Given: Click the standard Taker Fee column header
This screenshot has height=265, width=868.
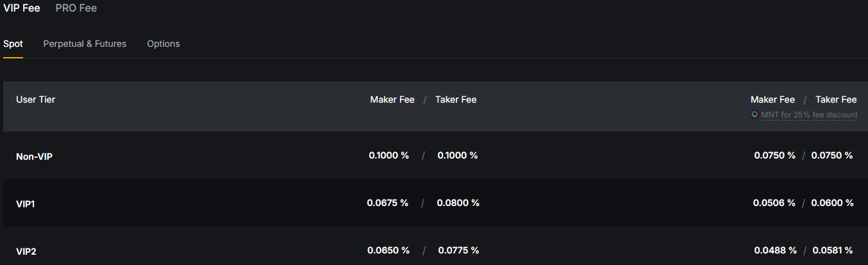Looking at the screenshot, I should 456,99.
